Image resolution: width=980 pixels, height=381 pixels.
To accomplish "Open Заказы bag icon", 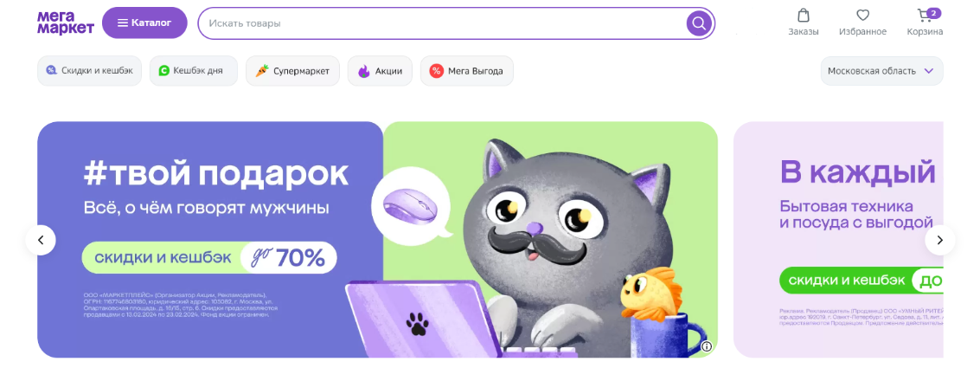I will (804, 16).
